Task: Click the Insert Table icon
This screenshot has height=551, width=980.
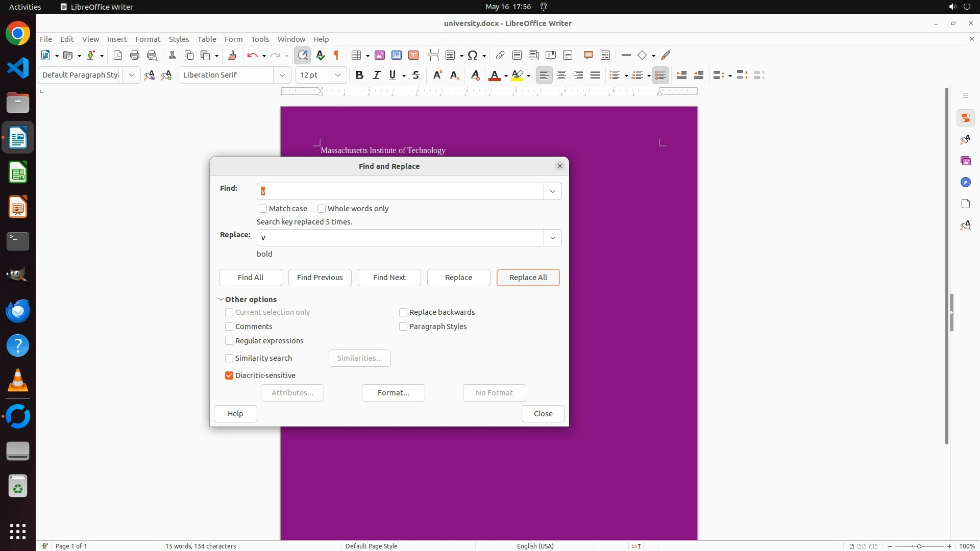Action: click(x=356, y=55)
